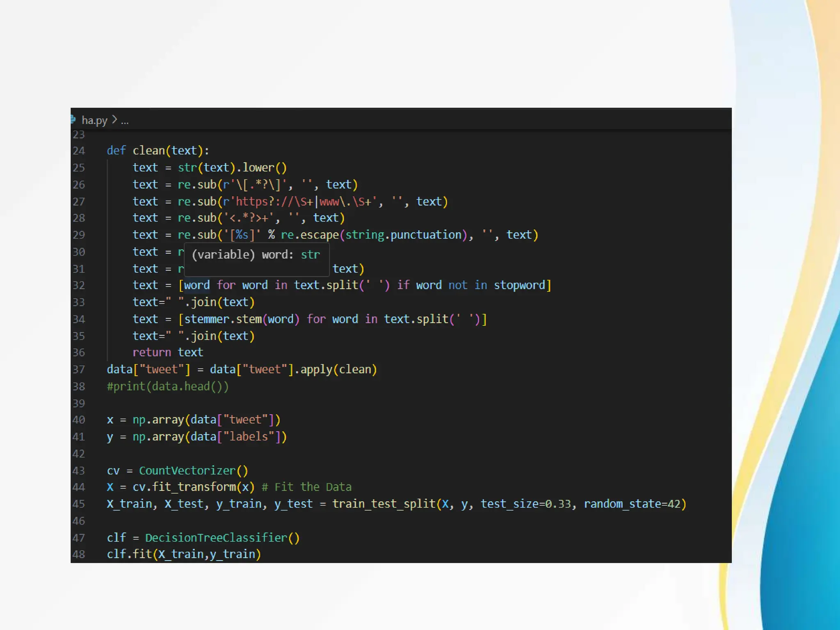Click line number 48 in the gutter
Viewport: 840px width, 630px height.
[79, 555]
